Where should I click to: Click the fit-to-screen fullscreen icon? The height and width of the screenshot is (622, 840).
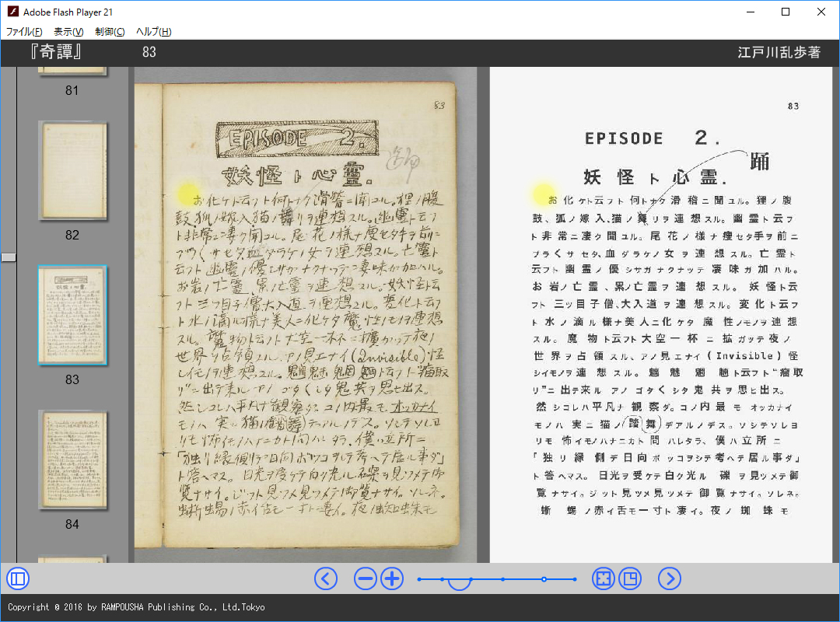click(604, 578)
